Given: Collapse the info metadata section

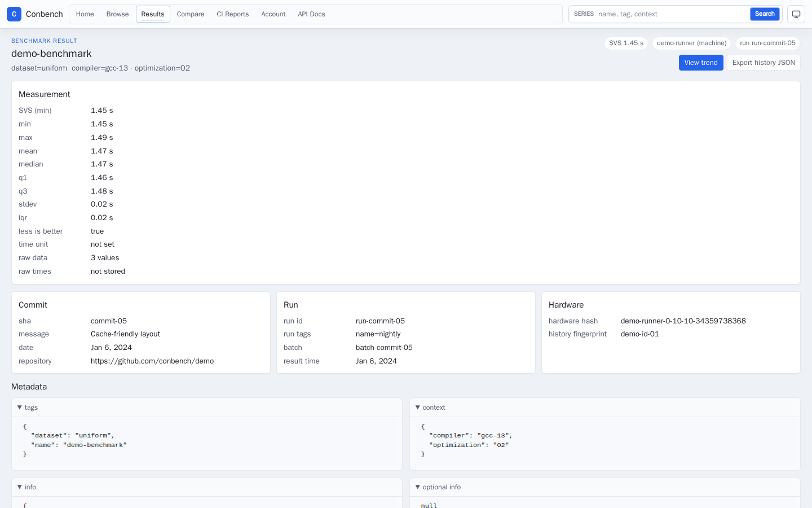Looking at the screenshot, I should (207, 487).
